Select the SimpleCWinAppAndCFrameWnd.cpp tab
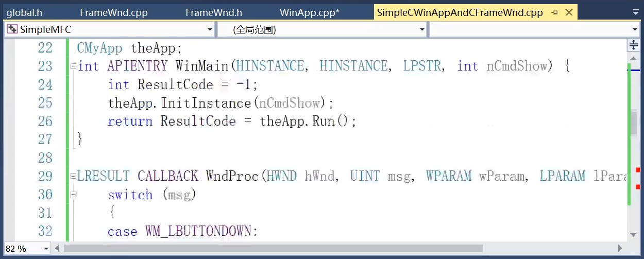The image size is (644, 259). pyautogui.click(x=460, y=12)
